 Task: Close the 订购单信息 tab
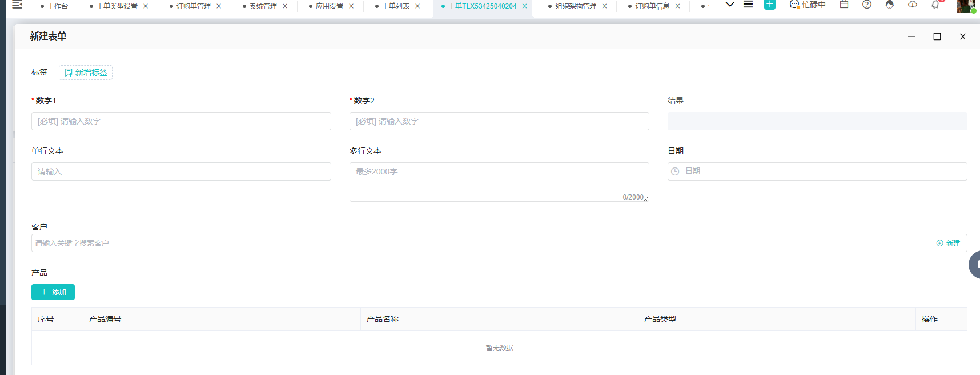coord(678,6)
